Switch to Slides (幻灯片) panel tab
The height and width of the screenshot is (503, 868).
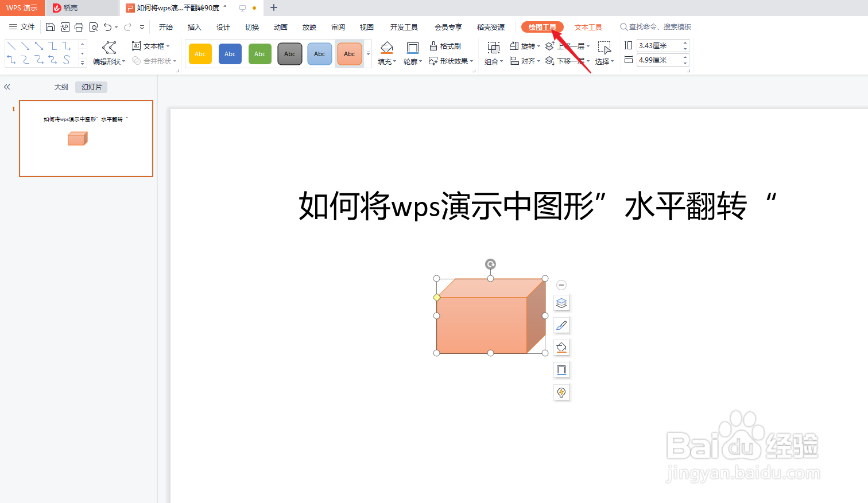(91, 87)
